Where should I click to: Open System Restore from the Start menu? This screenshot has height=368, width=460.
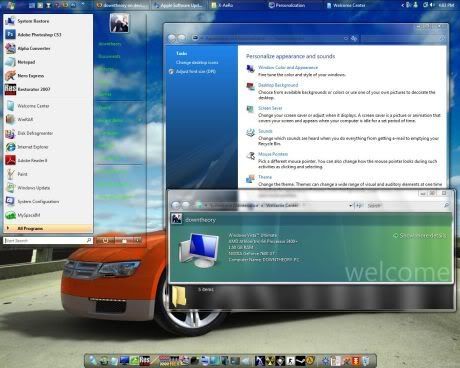[x=48, y=21]
